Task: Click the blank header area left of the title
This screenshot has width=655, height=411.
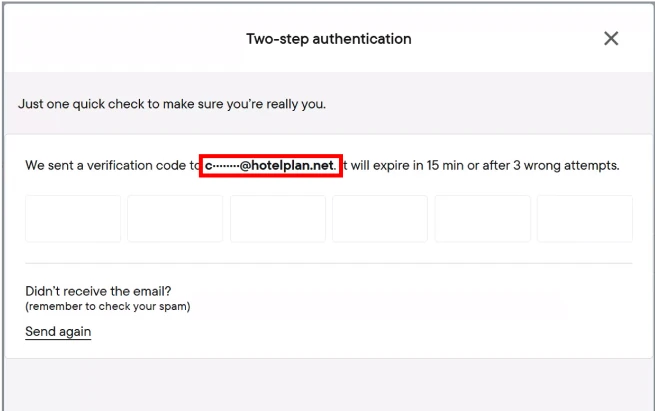Action: (120, 39)
